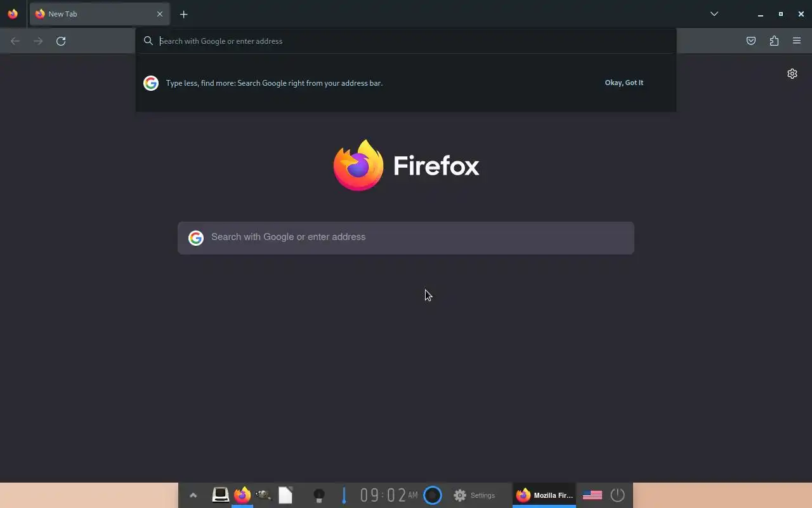Expand taskbar up-arrow menu
This screenshot has height=508, width=812.
coord(193,495)
